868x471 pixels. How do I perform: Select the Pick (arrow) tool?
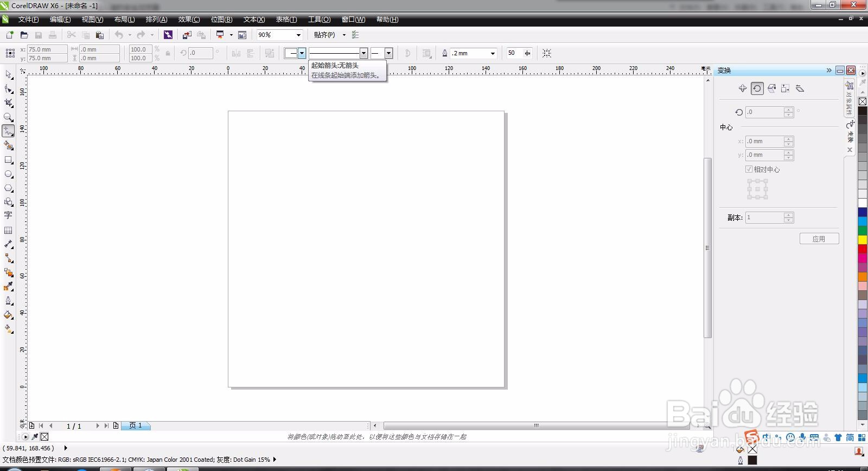pos(8,74)
